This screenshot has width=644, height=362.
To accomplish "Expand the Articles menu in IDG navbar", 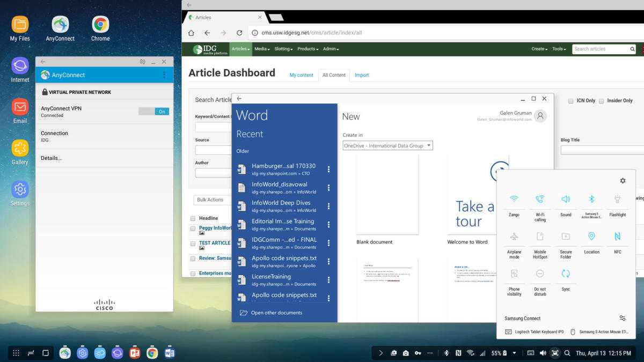I will point(241,49).
